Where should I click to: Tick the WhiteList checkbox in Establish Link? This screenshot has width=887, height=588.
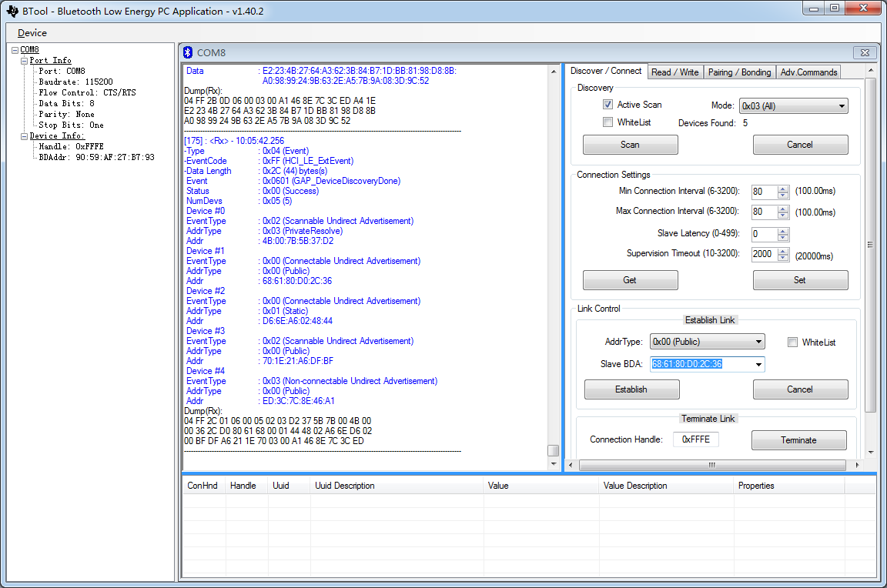click(x=792, y=342)
